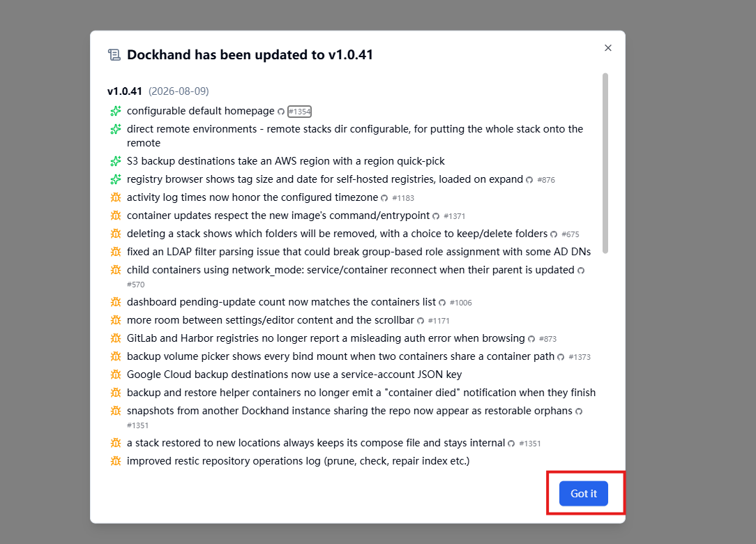756x544 pixels.
Task: Click bug icon beside GitLab and Harbor entry
Action: coord(116,338)
